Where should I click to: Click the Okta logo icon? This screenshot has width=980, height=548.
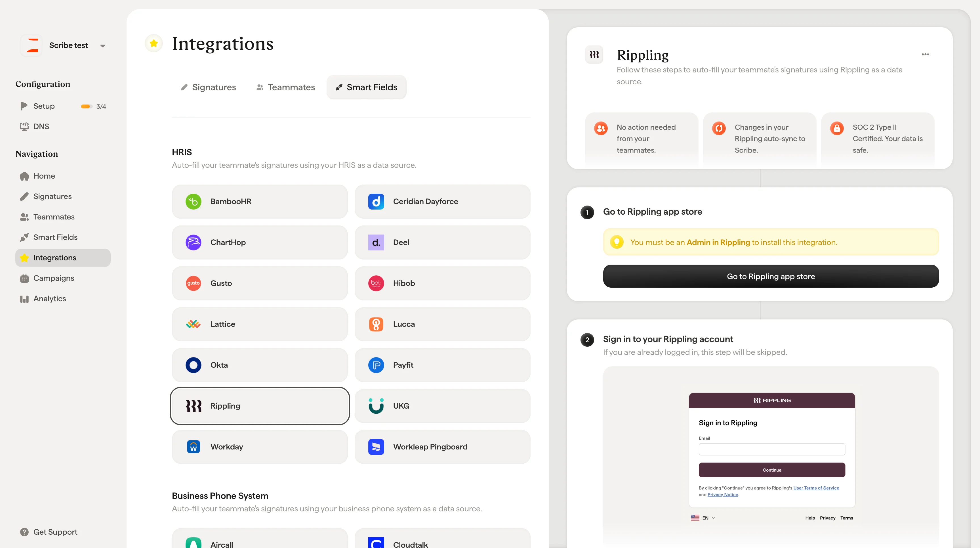coord(193,365)
